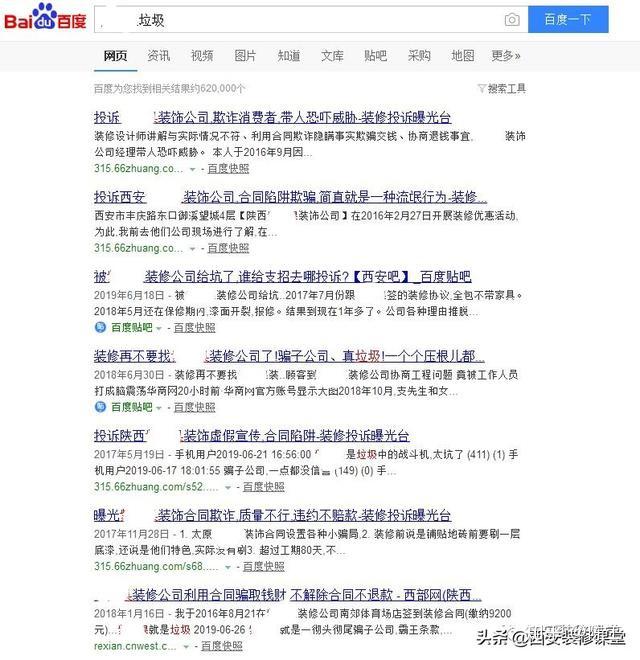Open 百度快照 of 合同陷阱欺骗 result
640x660 pixels.
(228, 248)
